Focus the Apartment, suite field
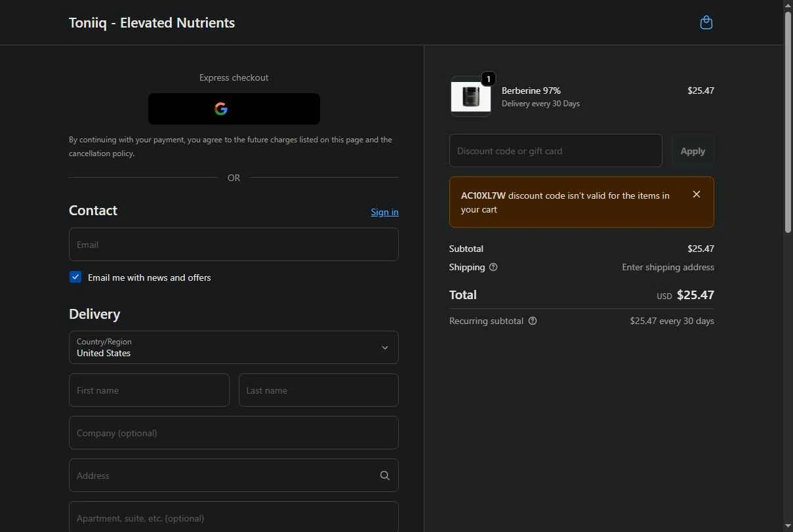793x532 pixels. 234,518
